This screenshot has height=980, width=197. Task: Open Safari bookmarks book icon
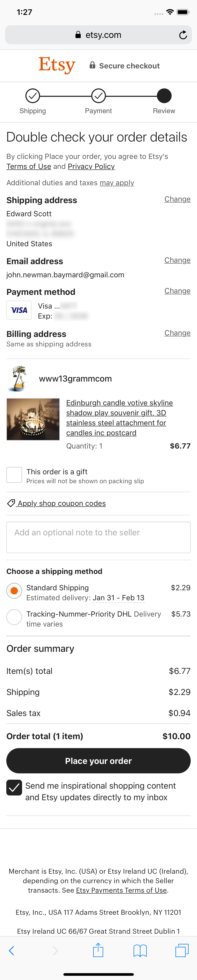click(x=140, y=951)
